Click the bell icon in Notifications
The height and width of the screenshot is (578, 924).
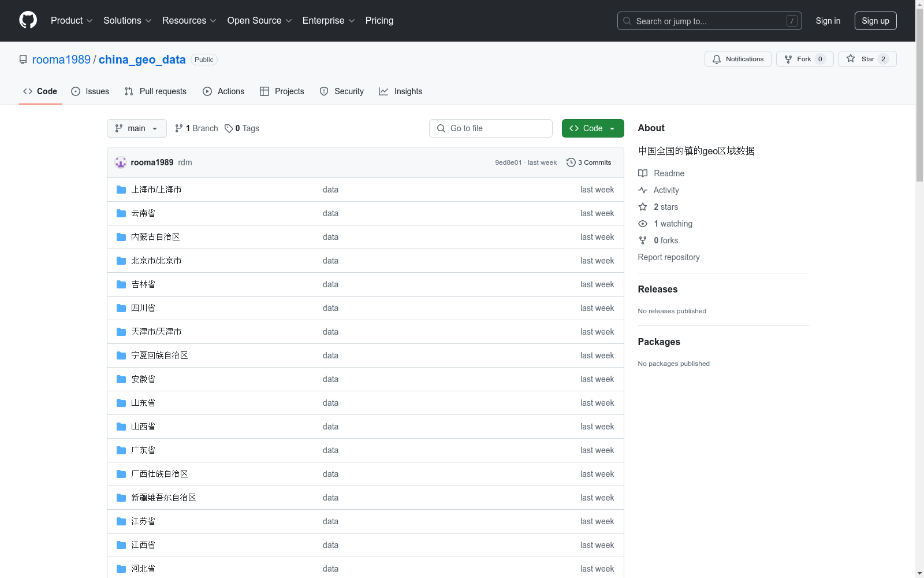717,59
